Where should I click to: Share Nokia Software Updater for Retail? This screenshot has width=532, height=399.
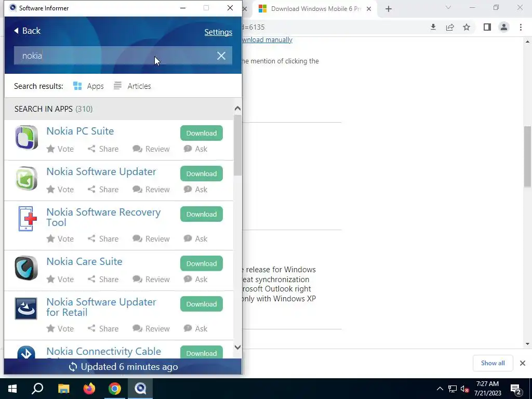[x=103, y=329]
